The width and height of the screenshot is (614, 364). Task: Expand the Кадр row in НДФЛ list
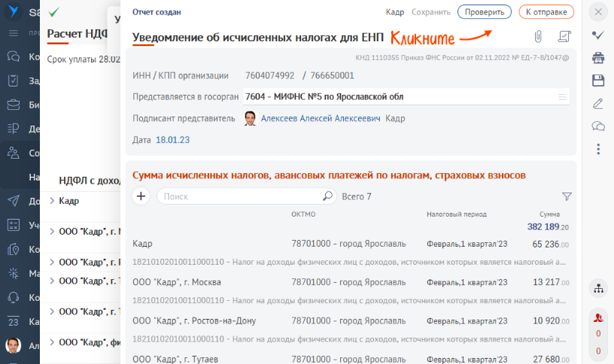(52, 201)
